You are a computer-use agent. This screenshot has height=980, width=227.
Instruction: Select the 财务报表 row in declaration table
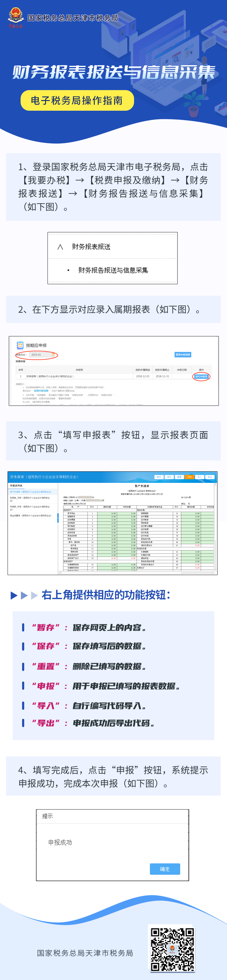point(113,376)
